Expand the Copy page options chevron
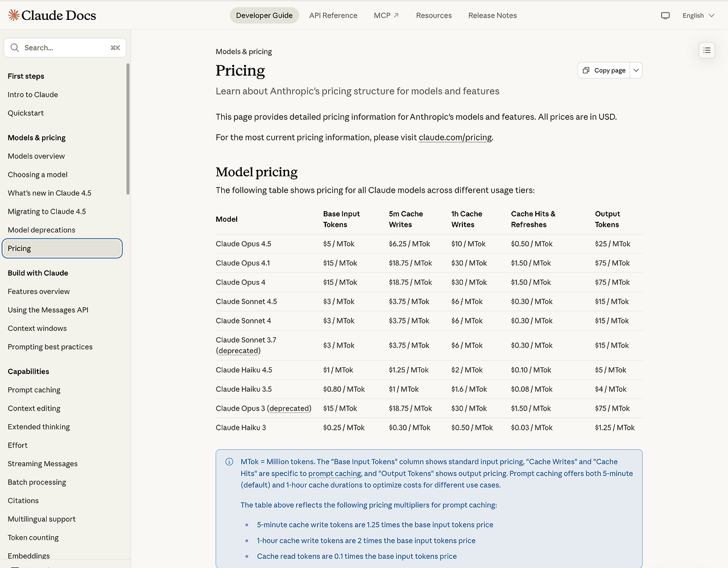Screen dimensions: 728x568 636,71
